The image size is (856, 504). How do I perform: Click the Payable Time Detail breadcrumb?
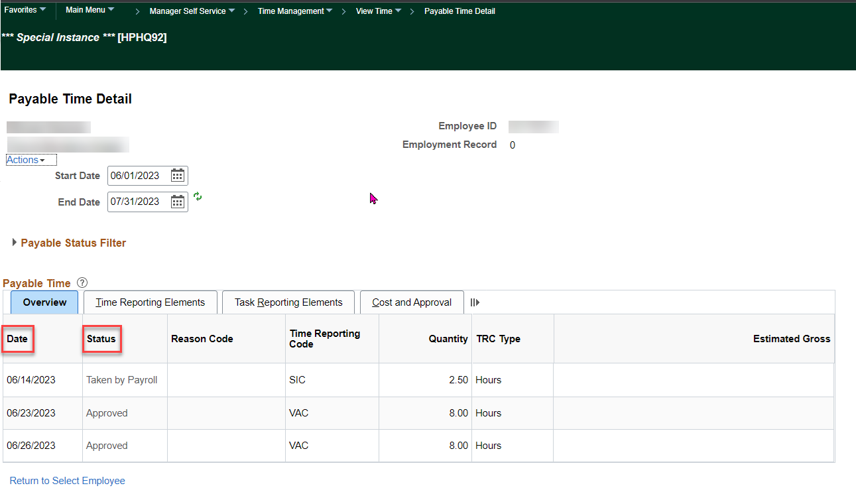pos(459,11)
